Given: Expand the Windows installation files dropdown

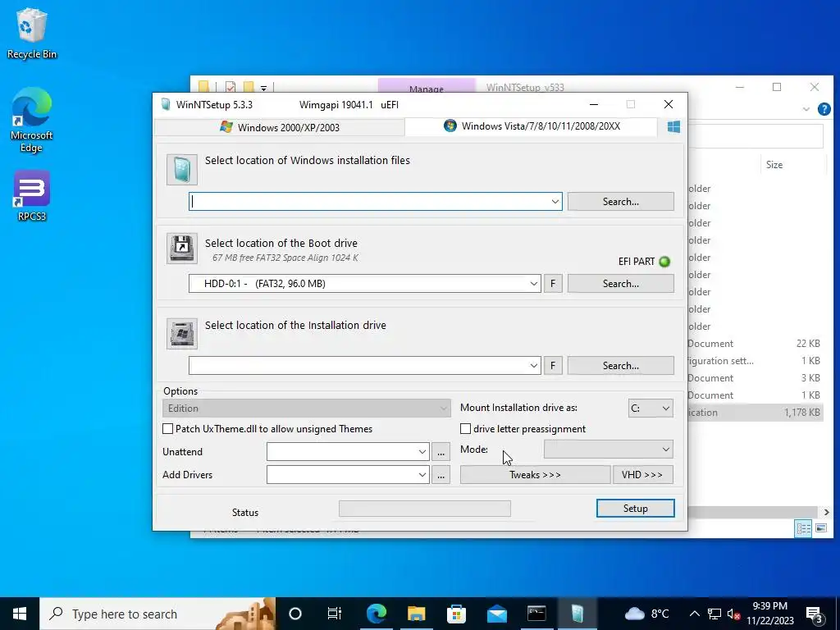Looking at the screenshot, I should tap(555, 202).
